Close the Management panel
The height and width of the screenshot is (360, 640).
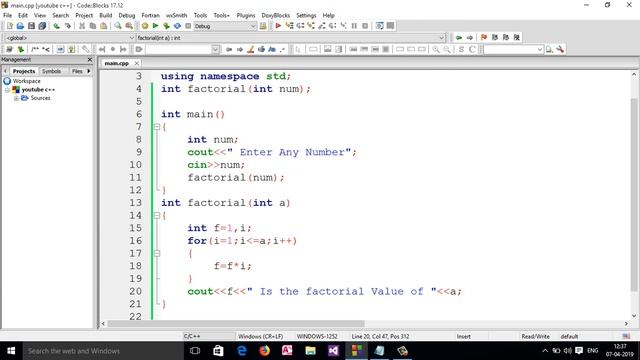(x=90, y=60)
